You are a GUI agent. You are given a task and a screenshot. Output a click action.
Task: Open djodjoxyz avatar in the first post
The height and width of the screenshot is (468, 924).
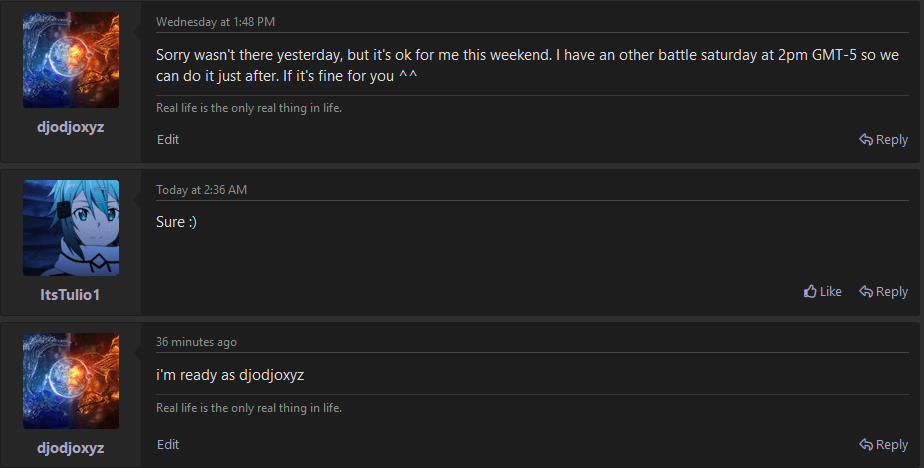click(71, 60)
